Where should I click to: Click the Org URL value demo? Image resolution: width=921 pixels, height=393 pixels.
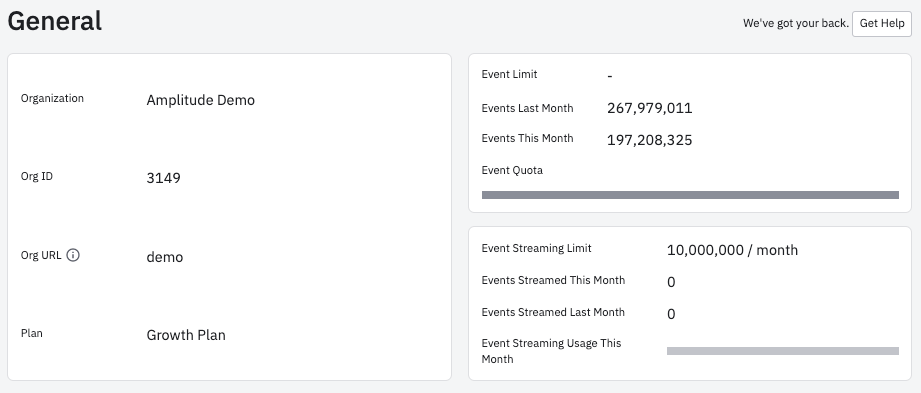click(x=164, y=257)
